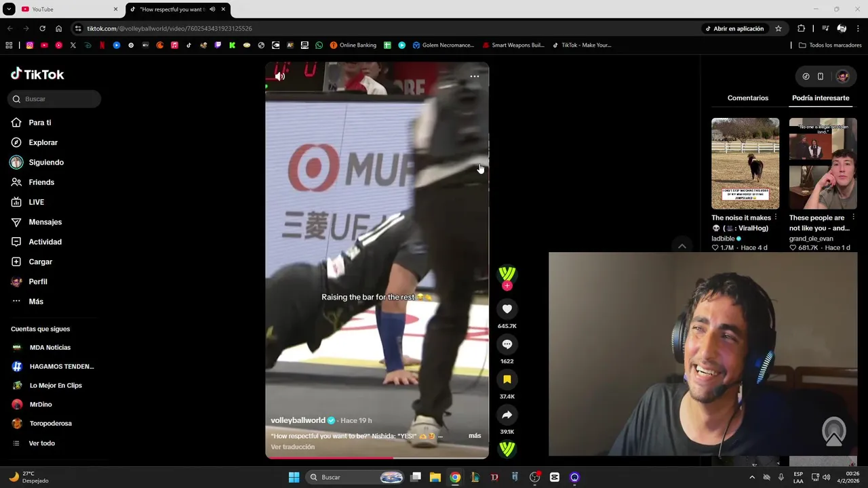Expand followed accounts with Ver todo
868x488 pixels.
click(42, 443)
